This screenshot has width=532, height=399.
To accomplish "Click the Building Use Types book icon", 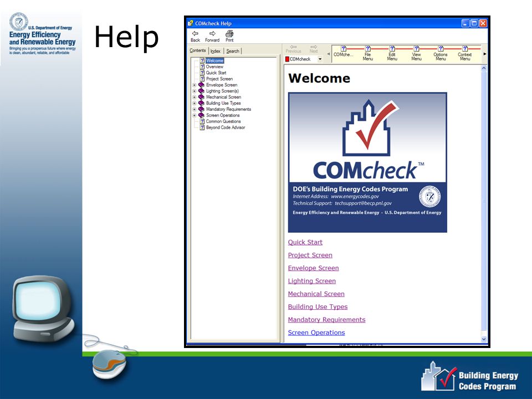I will (201, 103).
